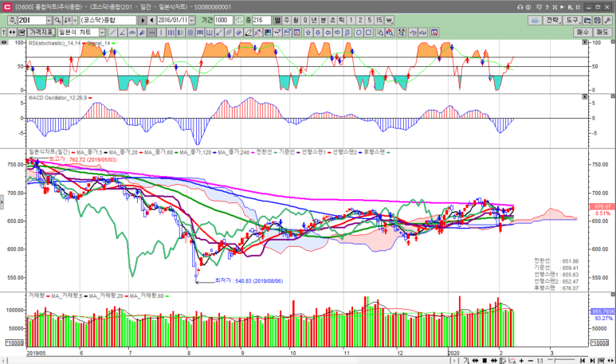
Task: Toggle the 년 (yearly) period button
Action: click(x=314, y=20)
